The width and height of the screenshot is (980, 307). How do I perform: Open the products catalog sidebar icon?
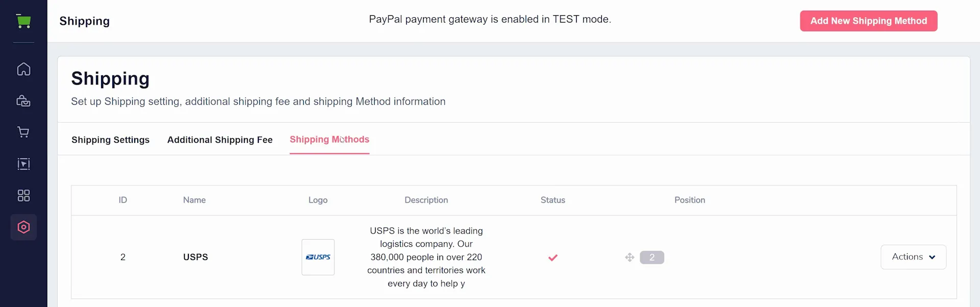click(x=23, y=101)
